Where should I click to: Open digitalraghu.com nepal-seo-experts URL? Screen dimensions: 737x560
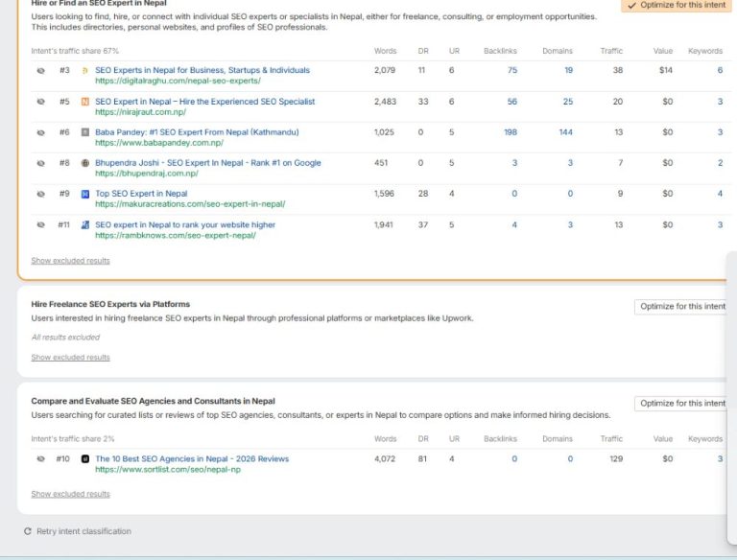point(178,81)
